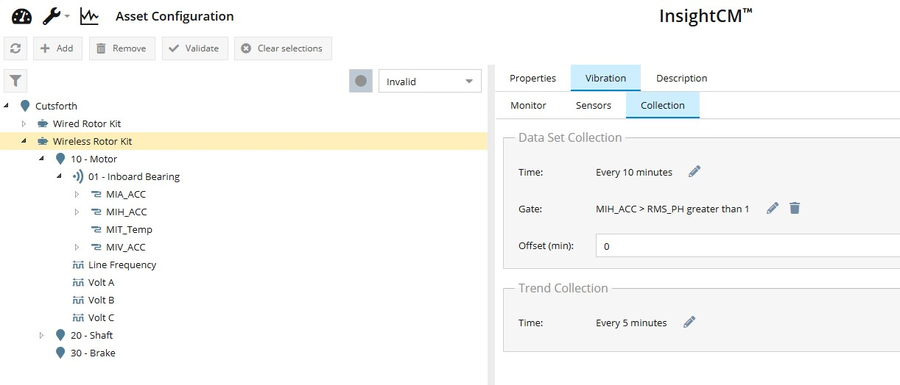Click Clear selections button
This screenshot has width=900, height=385.
pos(283,49)
